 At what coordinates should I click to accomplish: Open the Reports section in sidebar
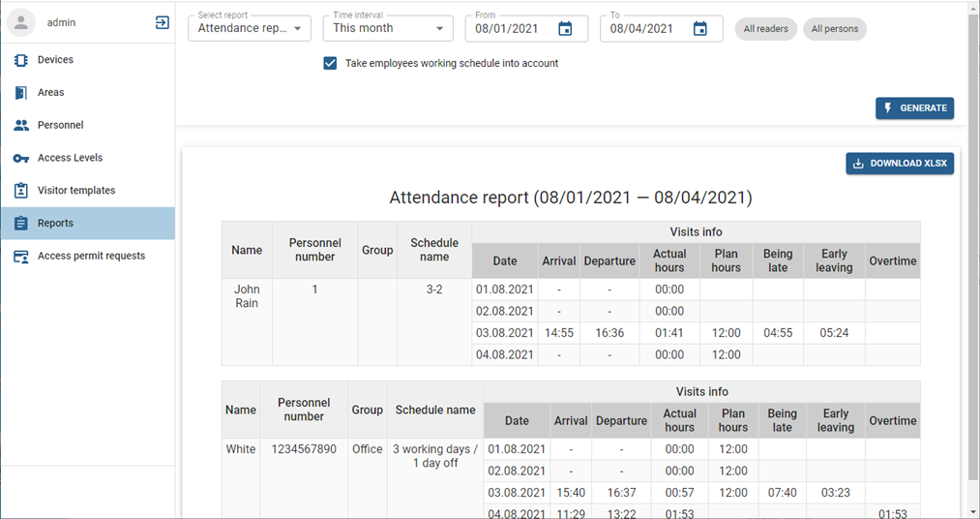55,223
